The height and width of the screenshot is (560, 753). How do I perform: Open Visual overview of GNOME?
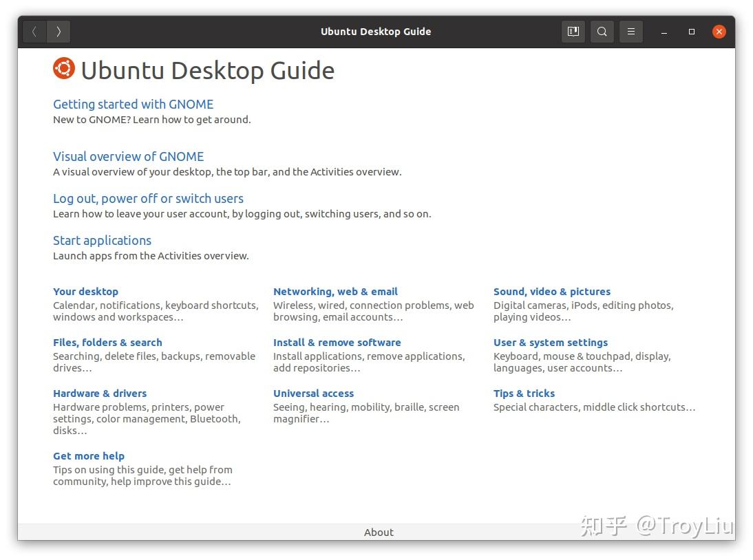(x=128, y=157)
